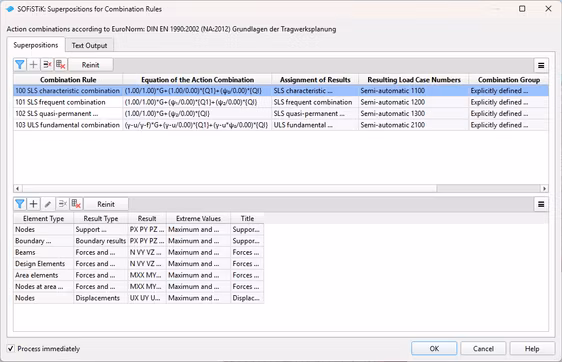
Task: Toggle the Process immediately checkbox
Action: [11, 348]
